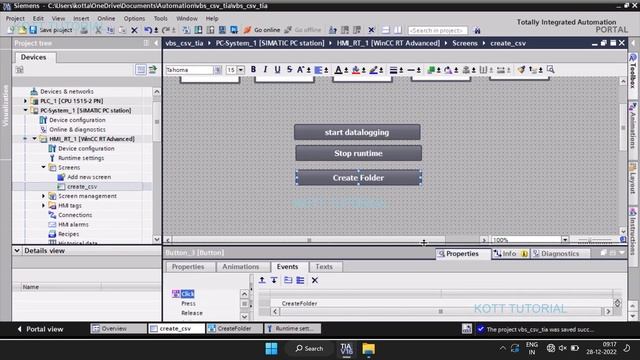Select the Create Folder button
Screen dimensions: 640x360
click(x=358, y=178)
